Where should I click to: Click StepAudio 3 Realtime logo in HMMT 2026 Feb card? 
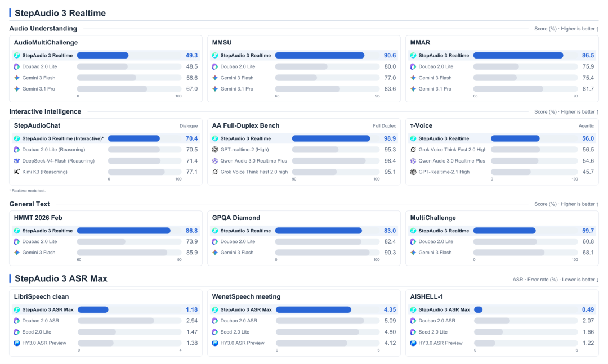17,231
